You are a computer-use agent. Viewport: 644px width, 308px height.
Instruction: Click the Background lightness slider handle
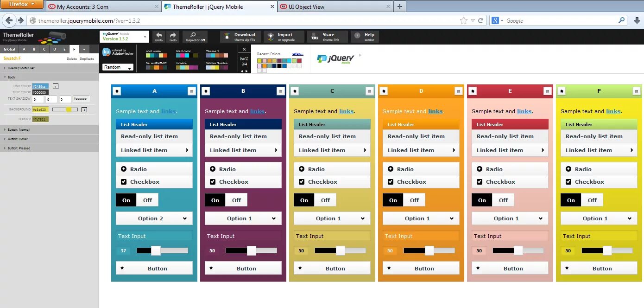tap(69, 109)
